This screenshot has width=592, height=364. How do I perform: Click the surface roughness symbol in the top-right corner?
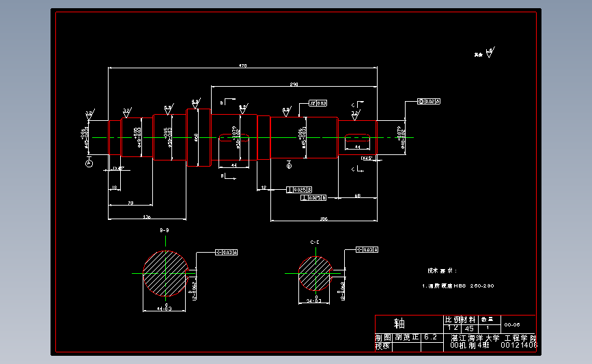click(x=490, y=53)
